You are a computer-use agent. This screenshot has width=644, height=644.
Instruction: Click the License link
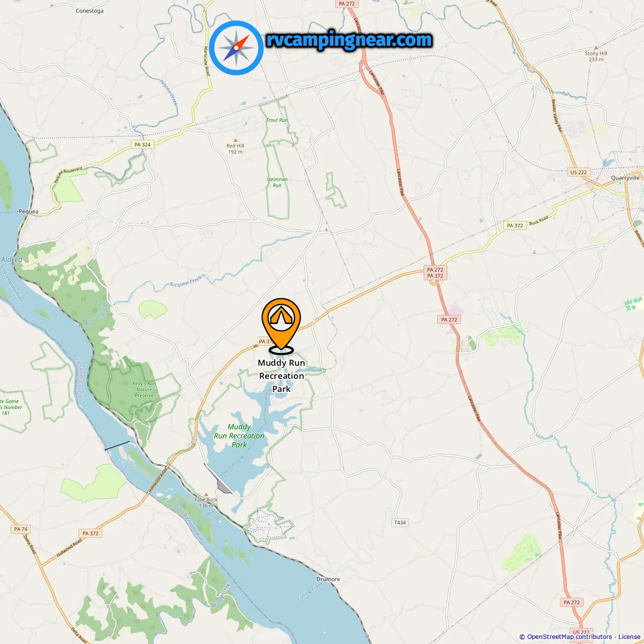pos(629,636)
